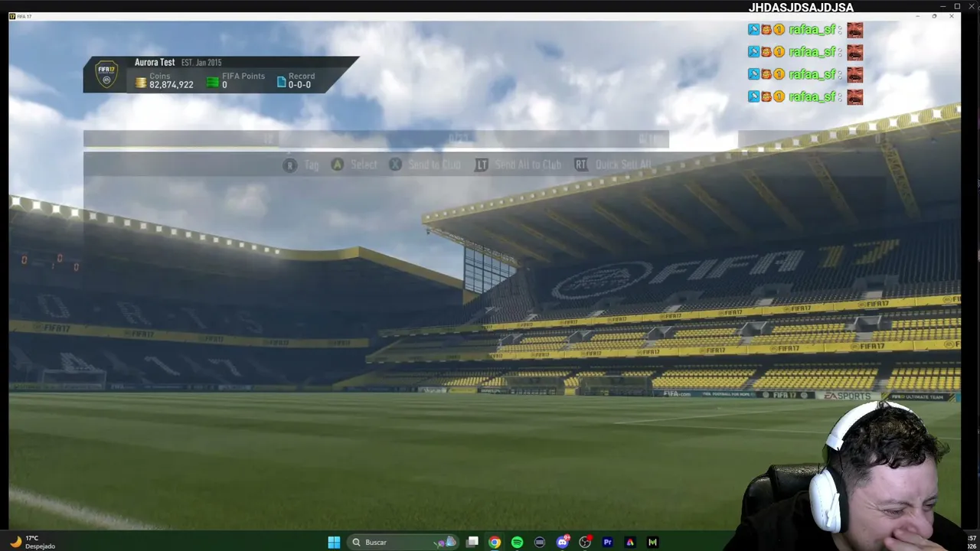Image resolution: width=980 pixels, height=551 pixels.
Task: Open Google Chrome from the taskbar
Action: [x=495, y=542]
